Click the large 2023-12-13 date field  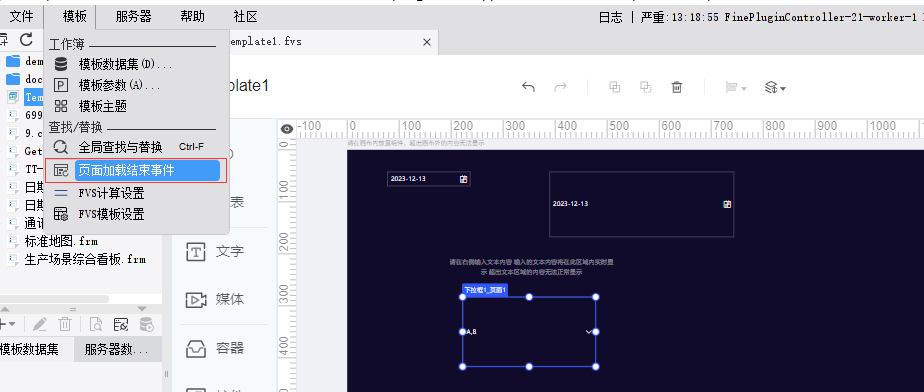click(641, 204)
